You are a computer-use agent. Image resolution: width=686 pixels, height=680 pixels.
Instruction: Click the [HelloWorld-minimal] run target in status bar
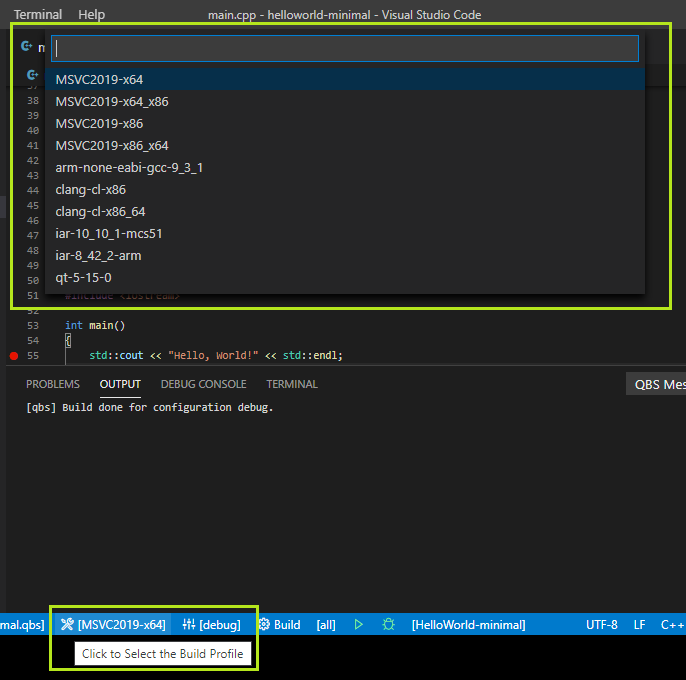coord(468,625)
